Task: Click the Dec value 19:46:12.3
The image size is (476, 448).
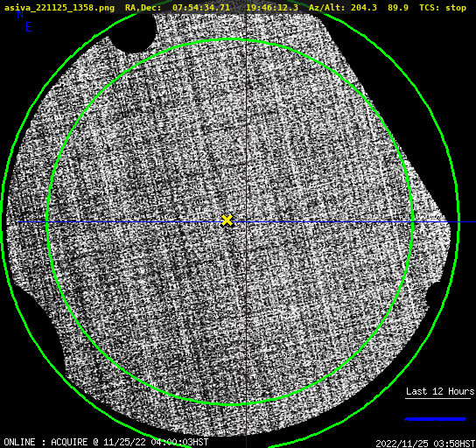Action: click(x=272, y=8)
